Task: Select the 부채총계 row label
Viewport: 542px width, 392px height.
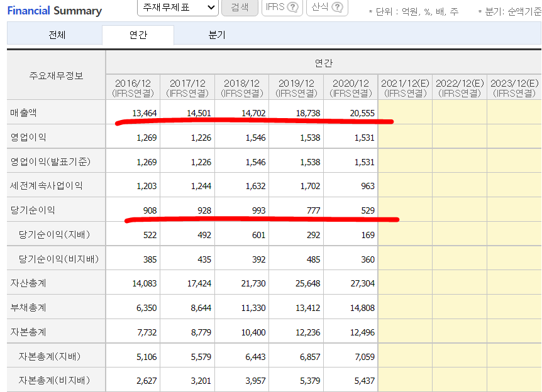Action: (x=28, y=308)
